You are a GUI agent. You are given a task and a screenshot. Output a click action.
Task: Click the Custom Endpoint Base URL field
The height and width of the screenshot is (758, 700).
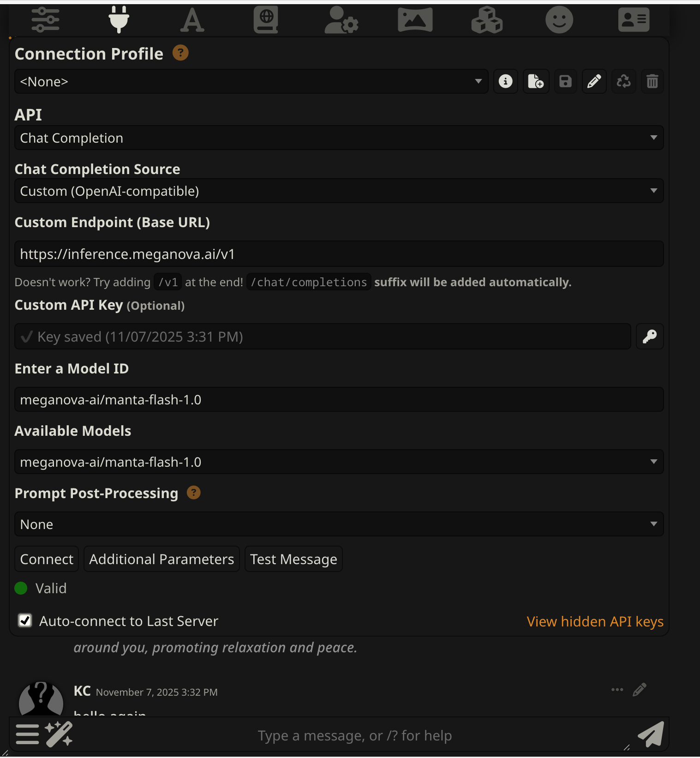coord(339,254)
